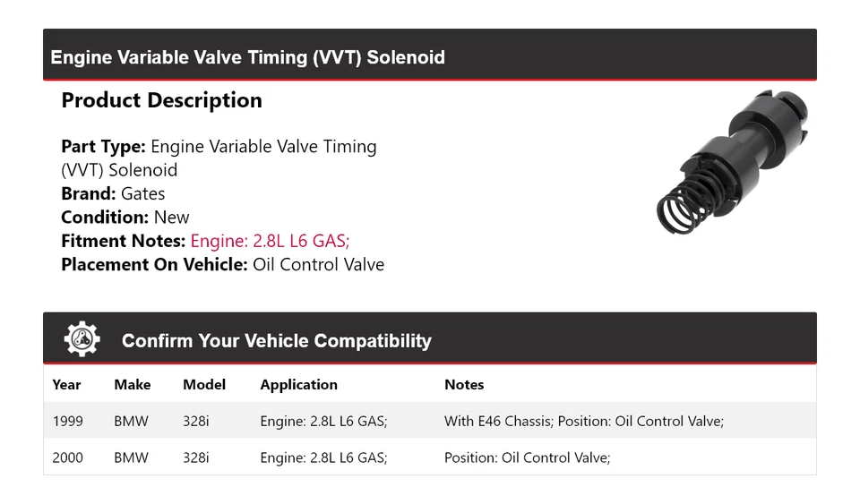Click the Make column header

pyautogui.click(x=132, y=384)
